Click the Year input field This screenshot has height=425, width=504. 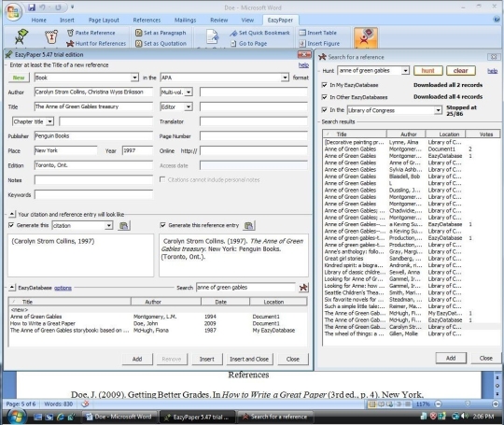tap(137, 150)
